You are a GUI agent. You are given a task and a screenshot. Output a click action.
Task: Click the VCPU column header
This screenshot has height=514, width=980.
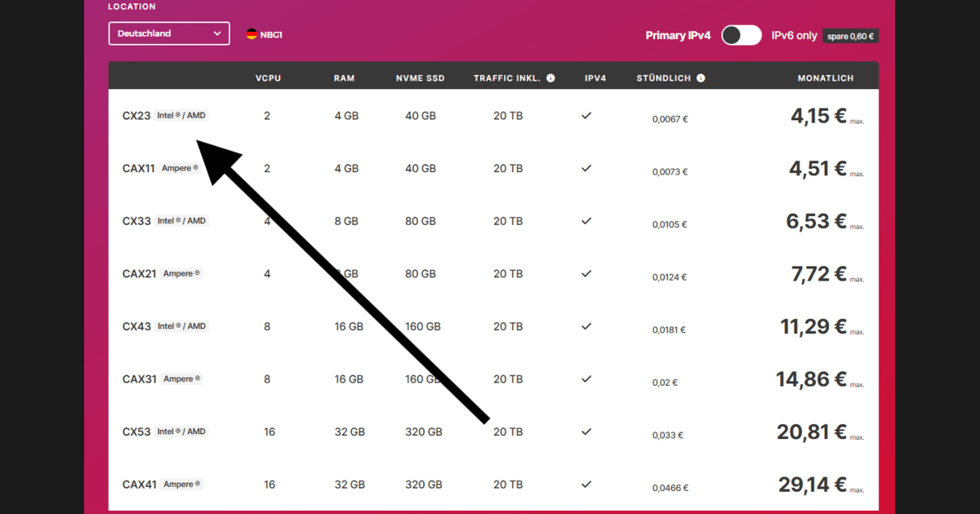coord(268,78)
